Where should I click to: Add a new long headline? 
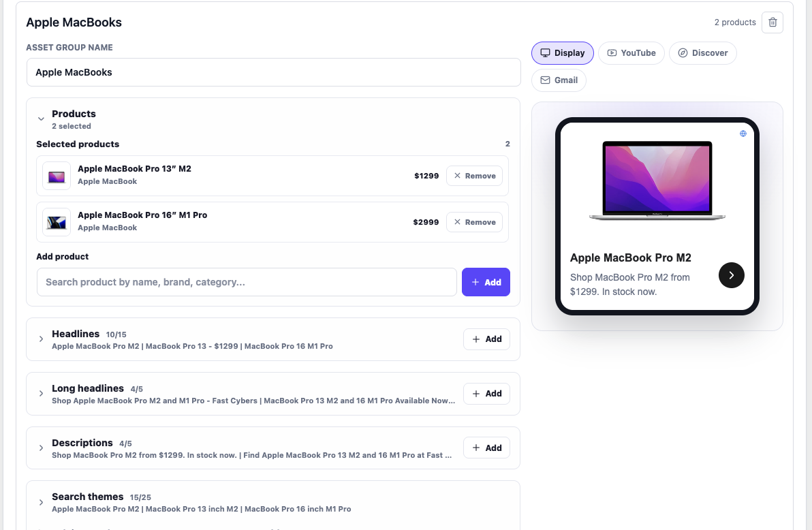487,394
